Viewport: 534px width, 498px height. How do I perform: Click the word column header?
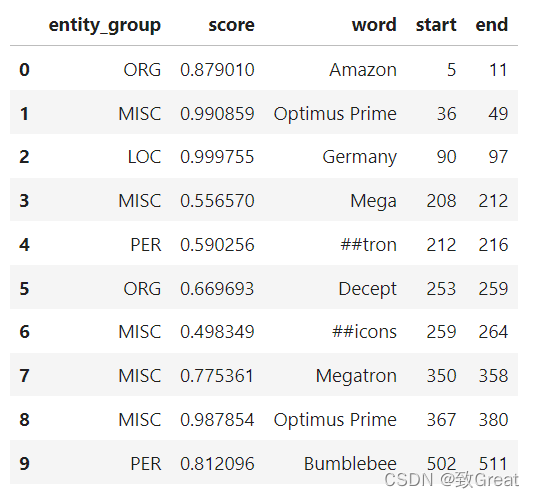click(374, 25)
